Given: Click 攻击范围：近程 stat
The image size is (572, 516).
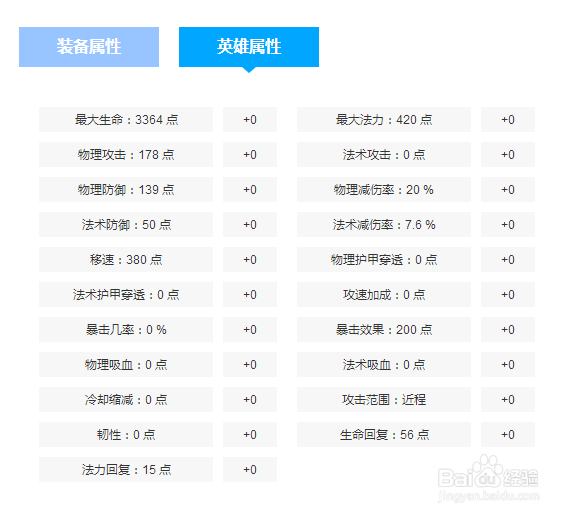Looking at the screenshot, I should click(x=384, y=400).
